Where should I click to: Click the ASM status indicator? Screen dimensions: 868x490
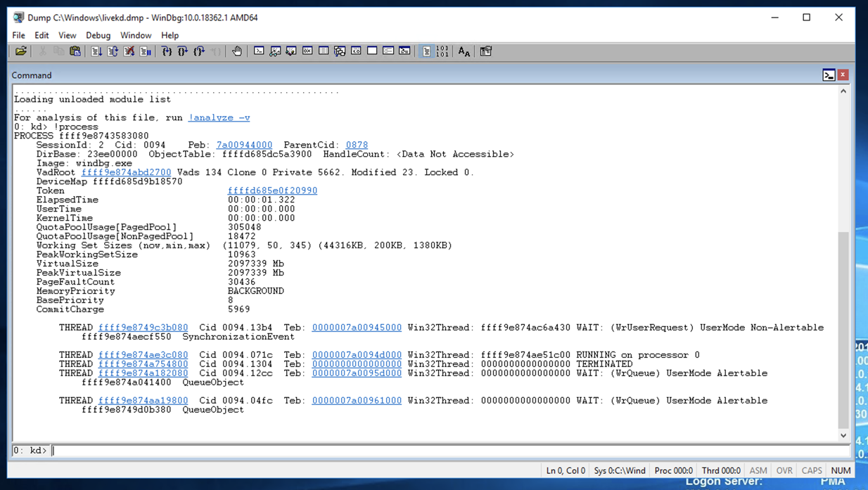pos(758,470)
